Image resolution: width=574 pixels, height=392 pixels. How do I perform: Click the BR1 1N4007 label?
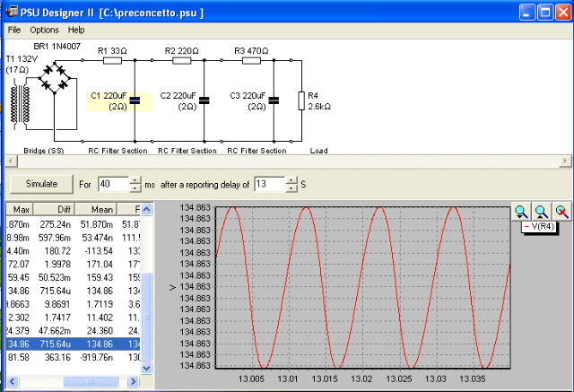[57, 47]
